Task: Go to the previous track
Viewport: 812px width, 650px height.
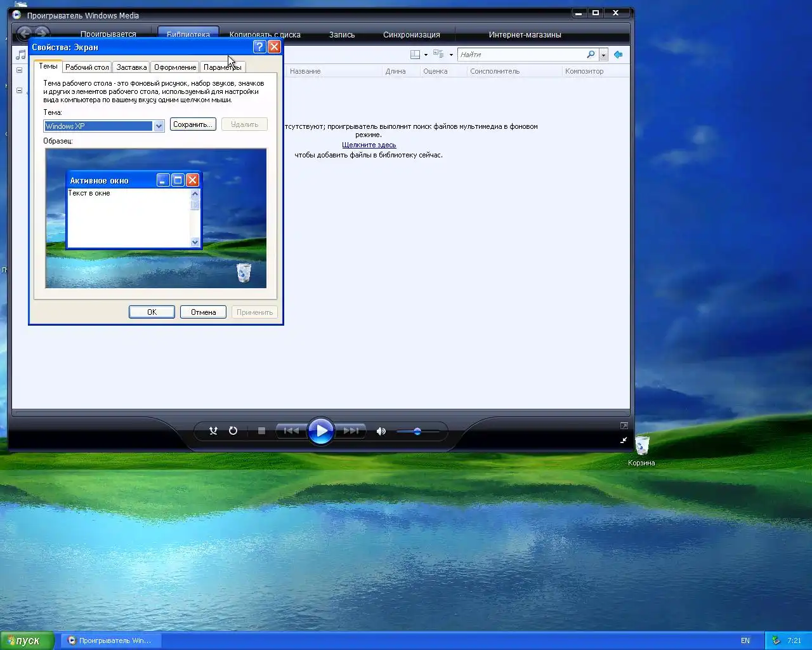Action: tap(291, 430)
